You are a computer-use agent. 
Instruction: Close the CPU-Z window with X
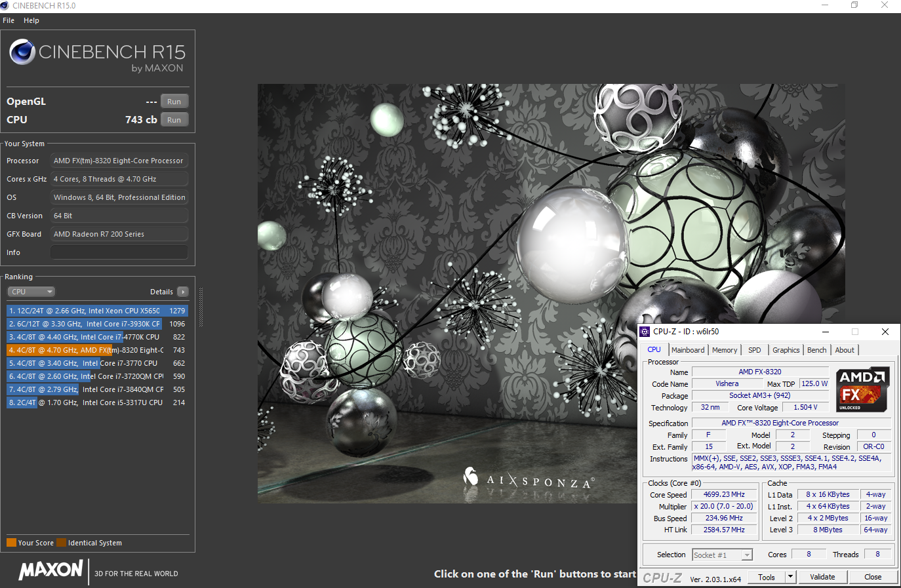click(885, 332)
